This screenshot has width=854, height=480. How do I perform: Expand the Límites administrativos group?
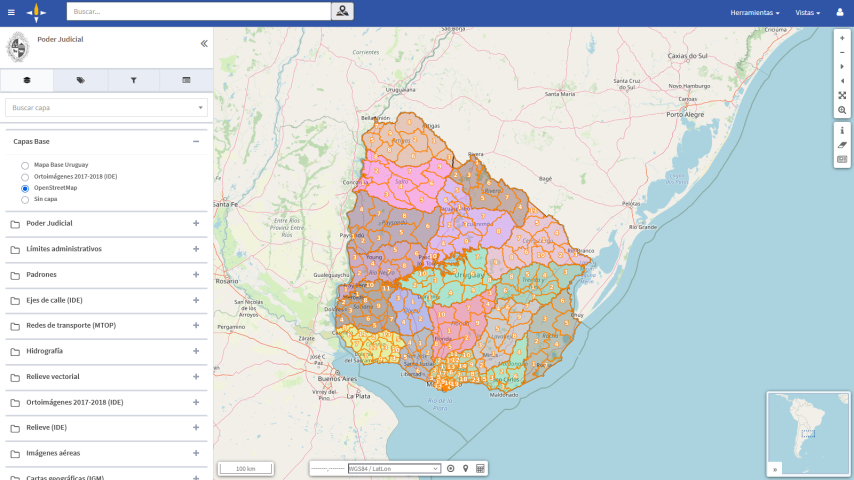click(x=196, y=249)
